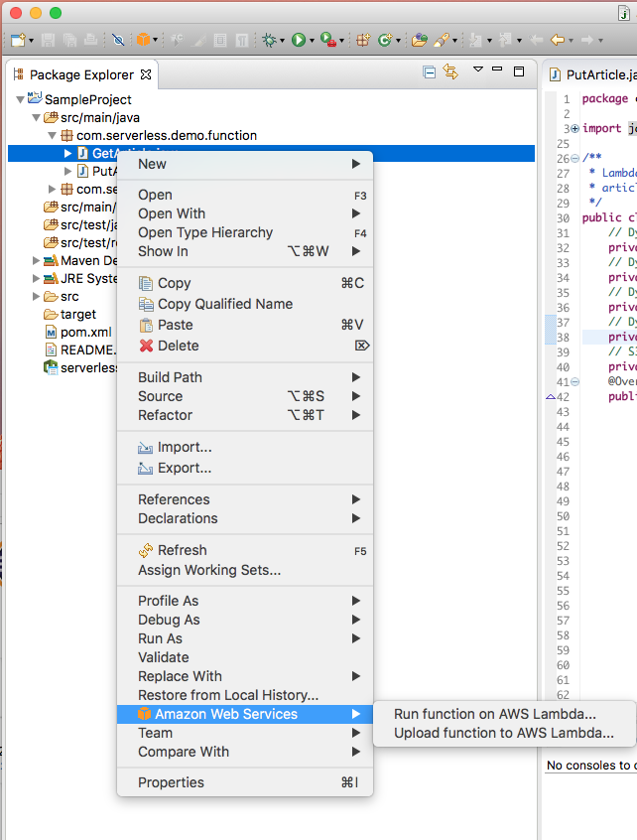The height and width of the screenshot is (840, 637).
Task: Choose Export... from context menu
Action: [245, 469]
